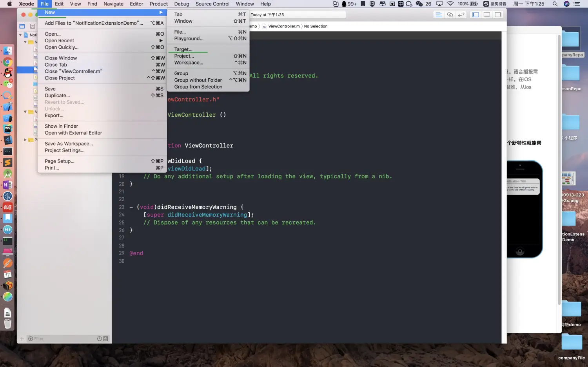588x367 pixels.
Task: Show only source-controlled files filter icon
Action: (x=105, y=339)
